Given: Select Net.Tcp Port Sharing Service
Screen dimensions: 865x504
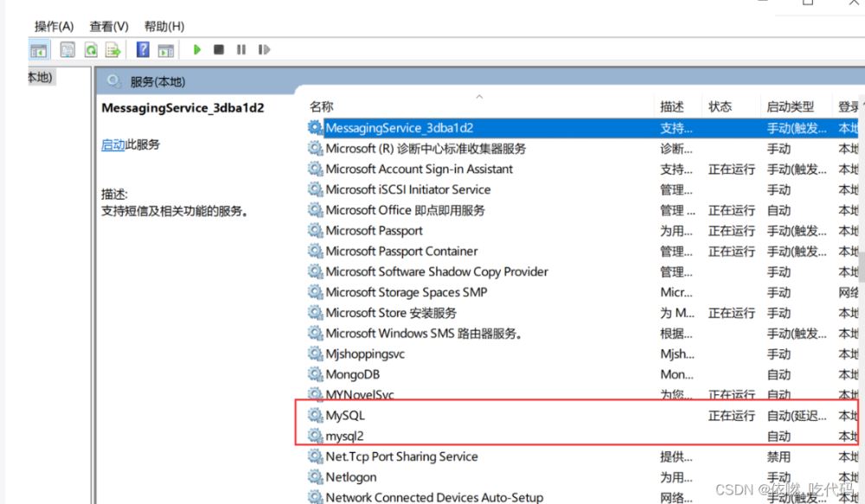Looking at the screenshot, I should [401, 456].
